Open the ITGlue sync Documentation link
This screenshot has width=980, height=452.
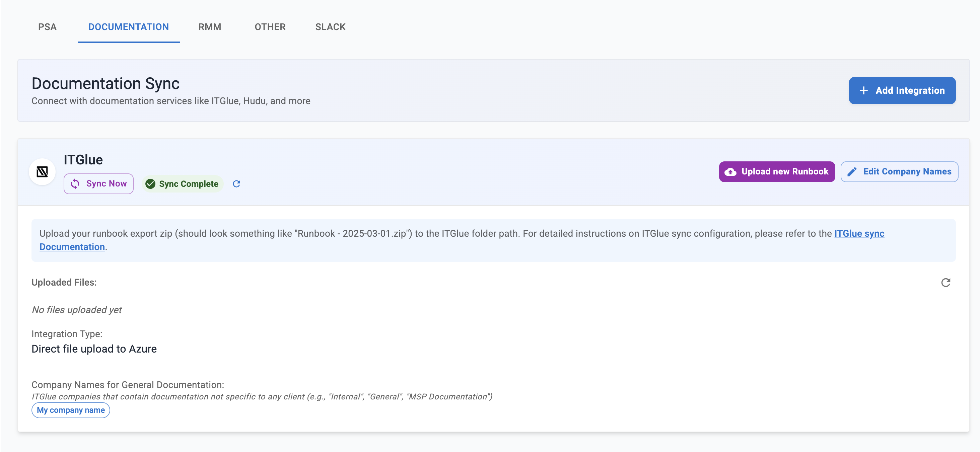[x=859, y=233]
